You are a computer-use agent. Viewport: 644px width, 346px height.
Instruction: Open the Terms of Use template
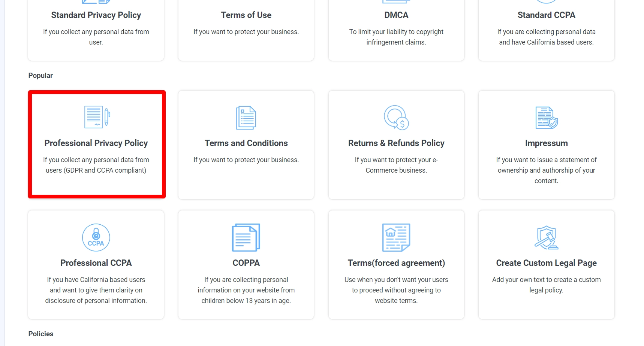(x=246, y=15)
